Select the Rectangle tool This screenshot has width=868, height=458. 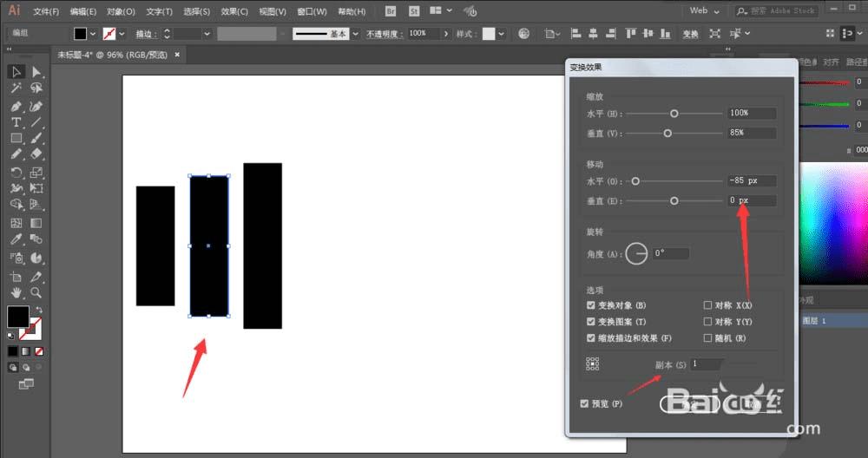pyautogui.click(x=16, y=138)
